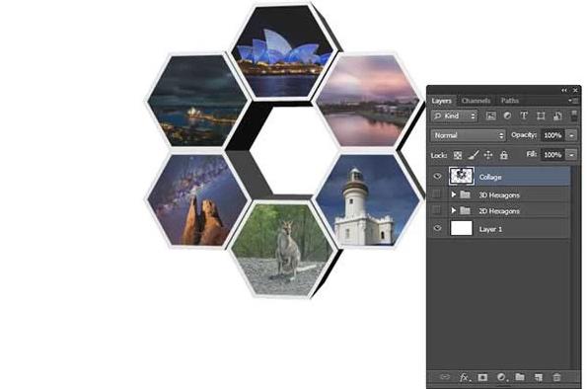The image size is (588, 389).
Task: Open the Layers panel flyout menu
Action: click(x=574, y=101)
